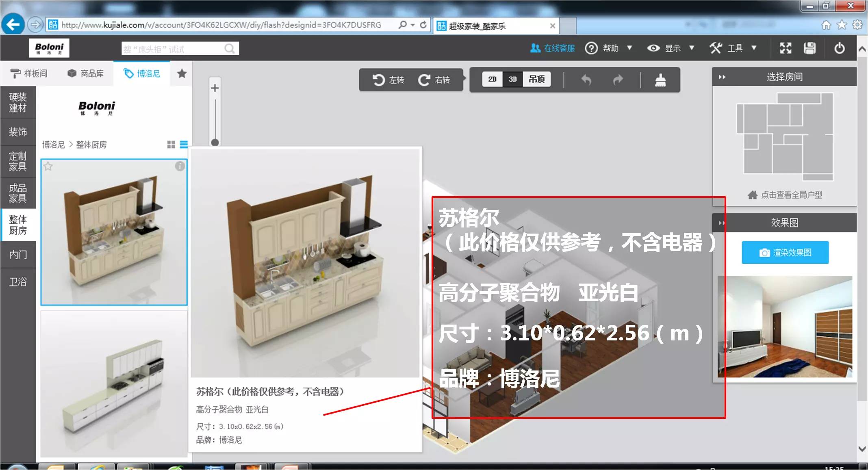
Task: Open the browser home icon
Action: tap(826, 25)
